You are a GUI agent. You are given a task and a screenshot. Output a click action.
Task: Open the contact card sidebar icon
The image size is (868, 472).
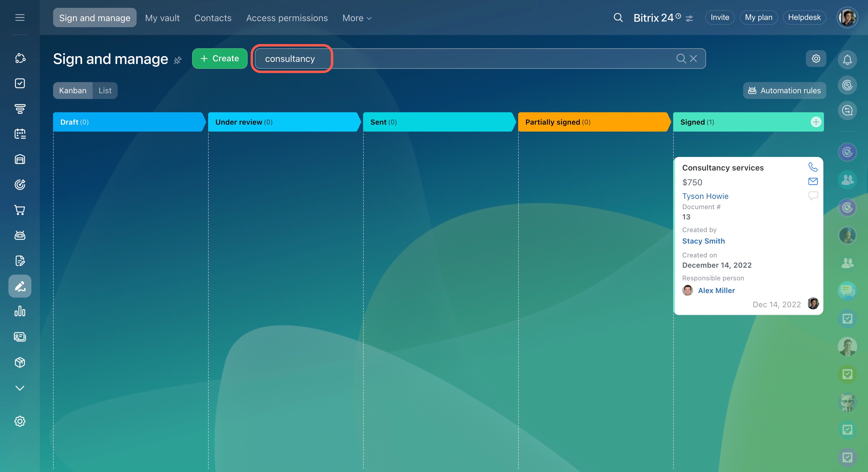(20, 336)
